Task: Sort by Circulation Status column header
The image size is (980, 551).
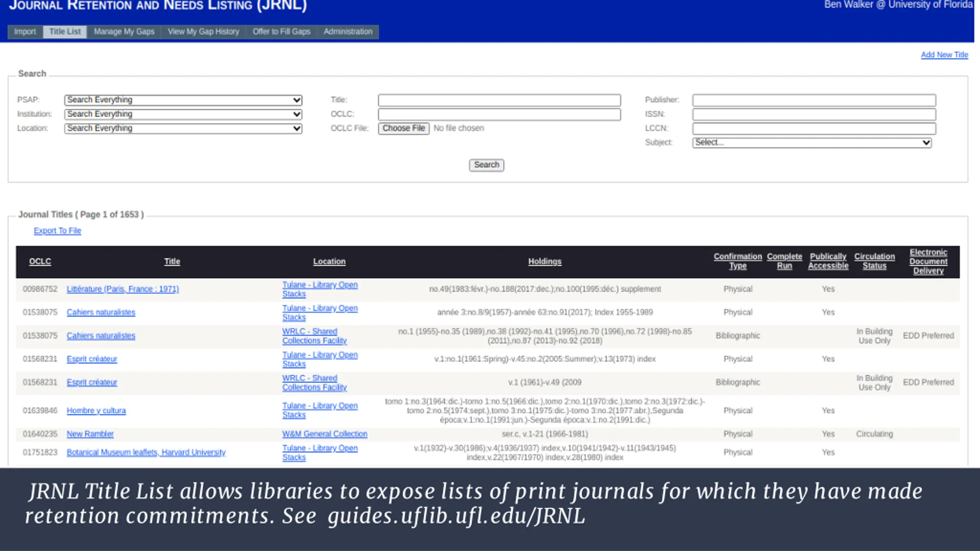Action: 874,261
